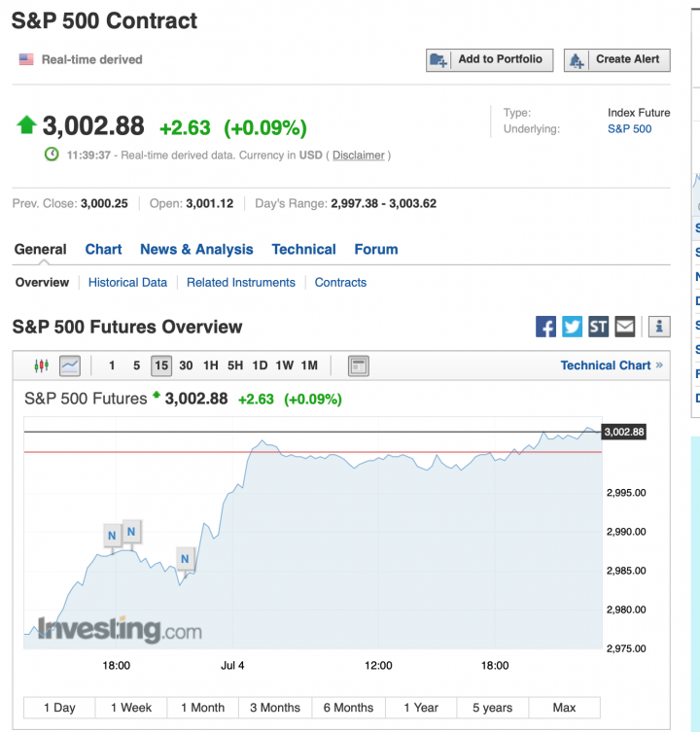This screenshot has width=700, height=732.
Task: Share chart via email icon
Action: click(x=625, y=327)
